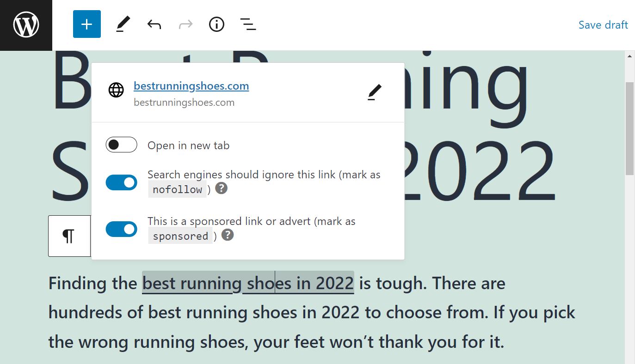The image size is (635, 364).
Task: Click the Redo arrow icon
Action: click(x=185, y=24)
